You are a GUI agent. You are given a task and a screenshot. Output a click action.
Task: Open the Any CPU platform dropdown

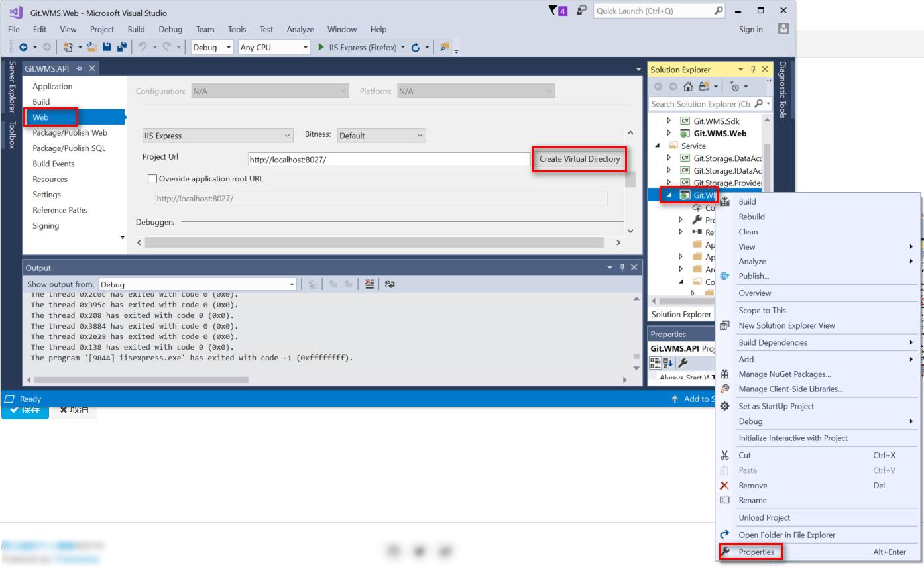(x=274, y=47)
